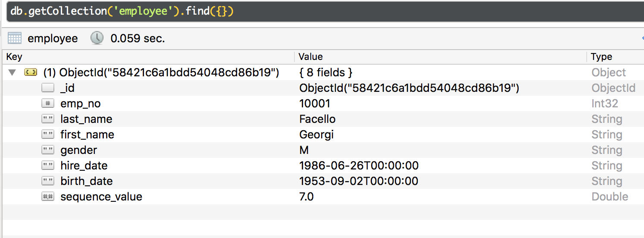Click the Value column header
644x238 pixels.
(x=311, y=57)
